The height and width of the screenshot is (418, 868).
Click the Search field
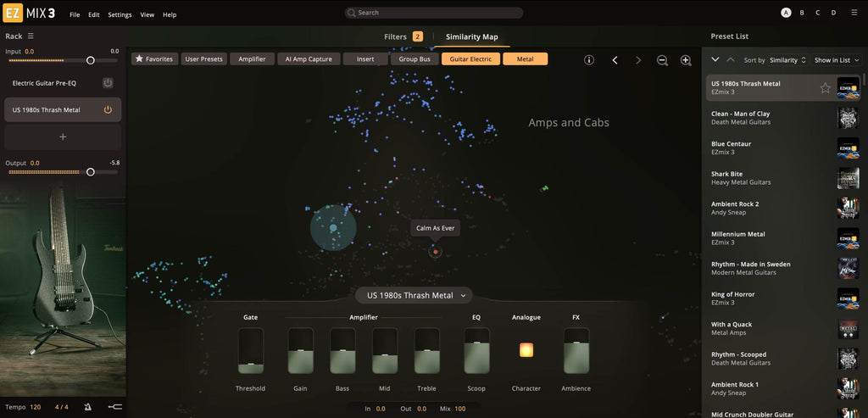coord(433,13)
